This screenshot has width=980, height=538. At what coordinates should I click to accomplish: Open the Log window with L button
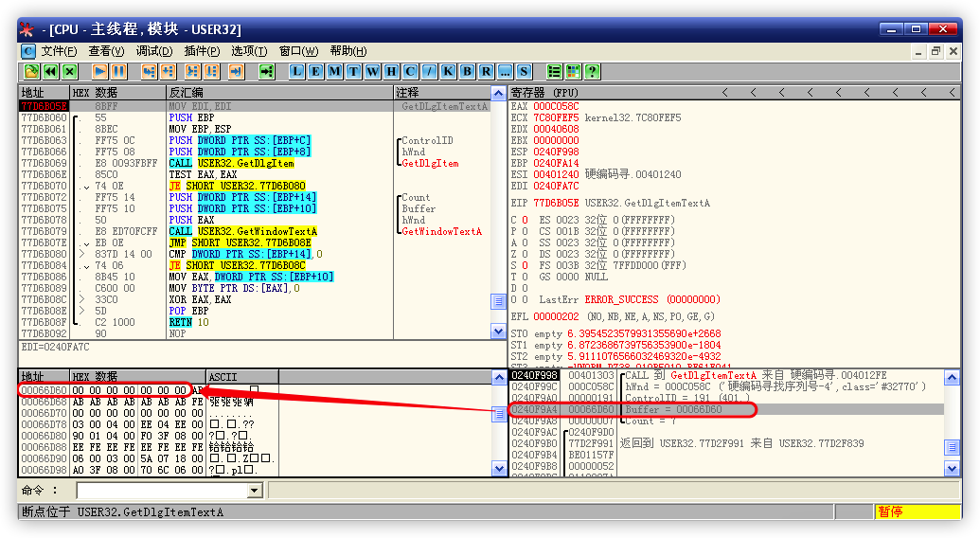[x=297, y=71]
